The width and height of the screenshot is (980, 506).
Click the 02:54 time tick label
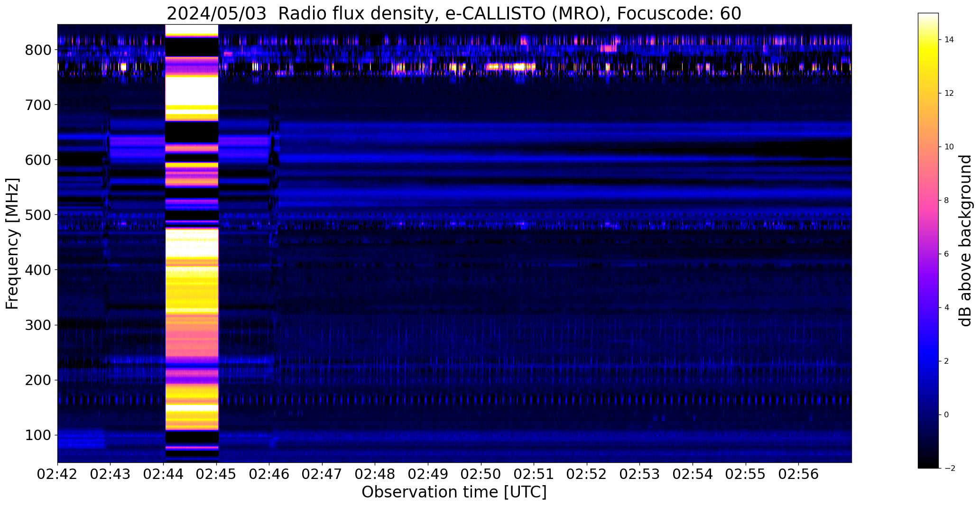[x=693, y=474]
